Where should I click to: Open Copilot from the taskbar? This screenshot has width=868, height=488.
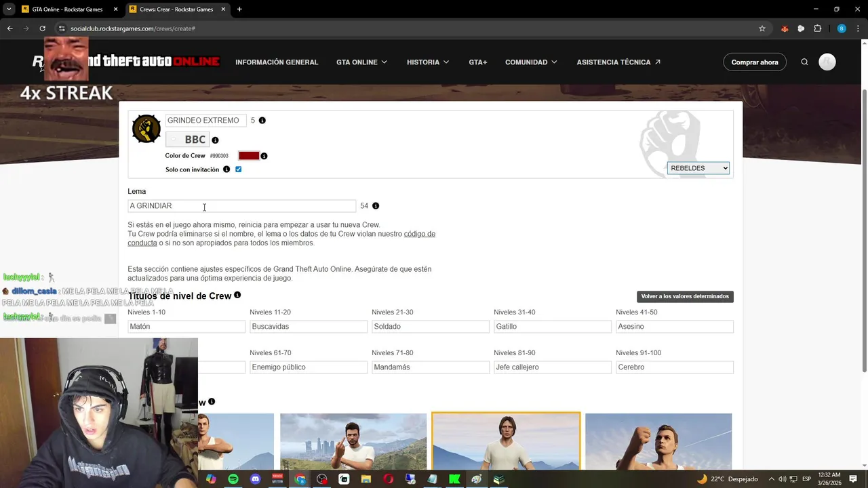(x=211, y=479)
